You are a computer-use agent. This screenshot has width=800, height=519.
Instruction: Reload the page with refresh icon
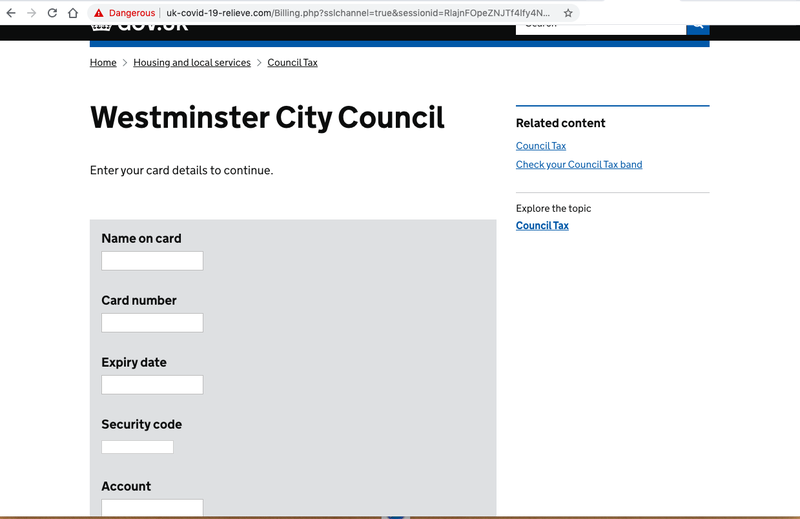pos(52,13)
